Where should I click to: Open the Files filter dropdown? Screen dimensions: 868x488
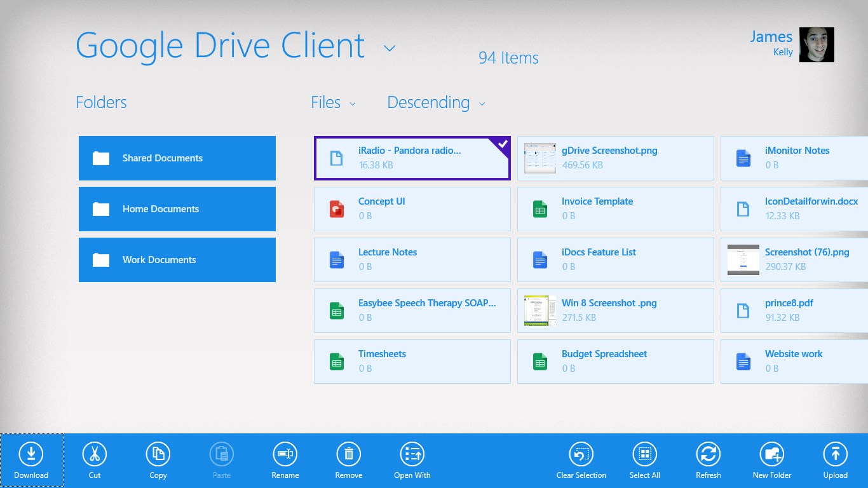click(333, 102)
